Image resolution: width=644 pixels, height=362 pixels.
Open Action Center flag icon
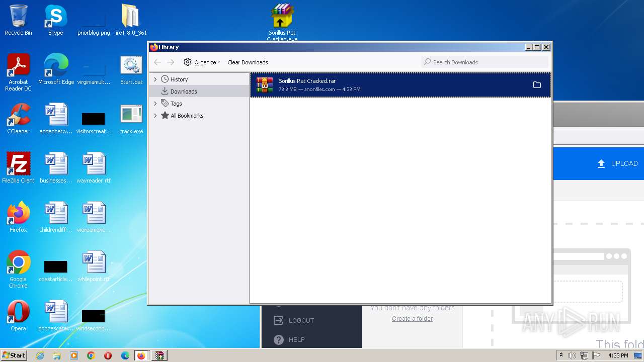[x=596, y=355]
